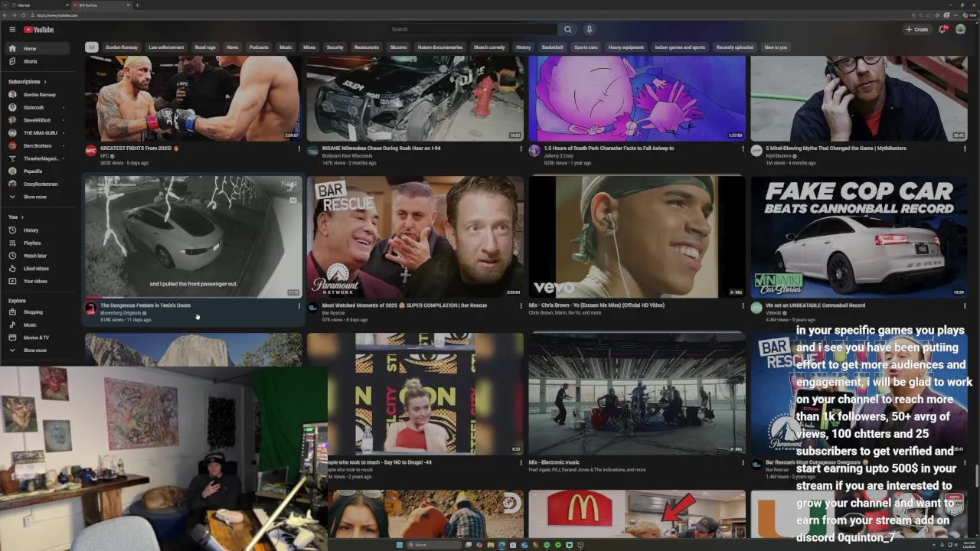Open Watch later in sidebar
This screenshot has width=980, height=551.
[38, 256]
